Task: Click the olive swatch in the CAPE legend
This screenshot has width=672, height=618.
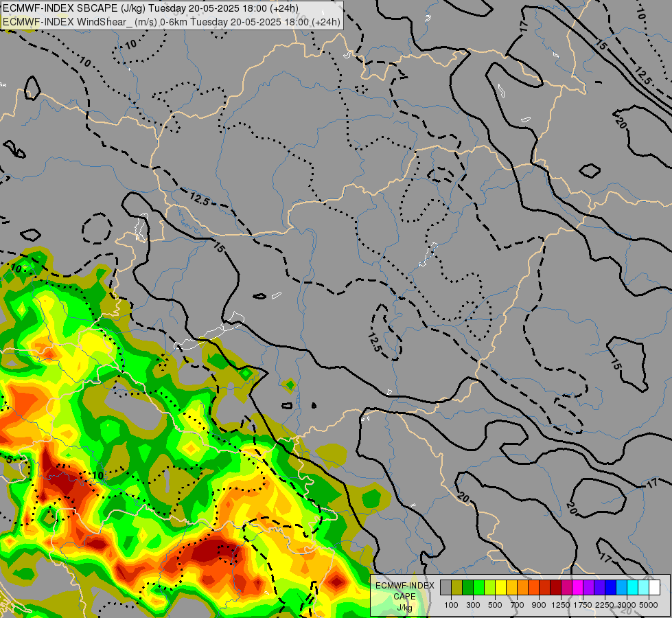Action: click(x=457, y=587)
